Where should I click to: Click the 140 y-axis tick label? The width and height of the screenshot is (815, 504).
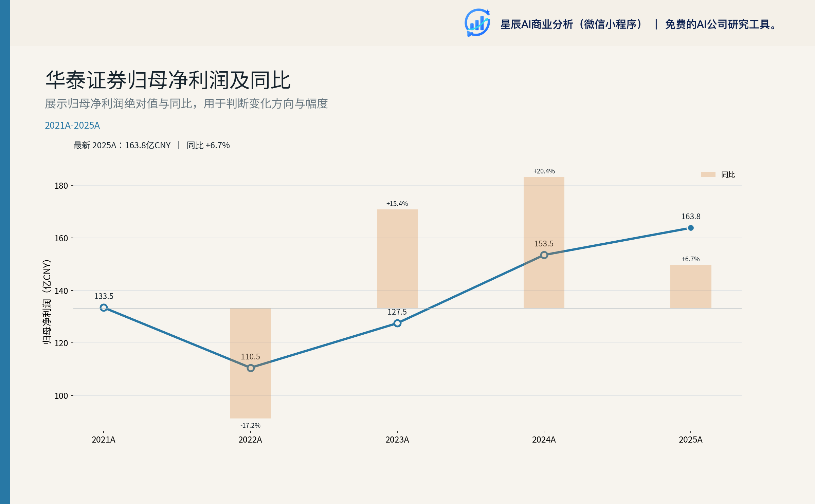pyautogui.click(x=61, y=291)
